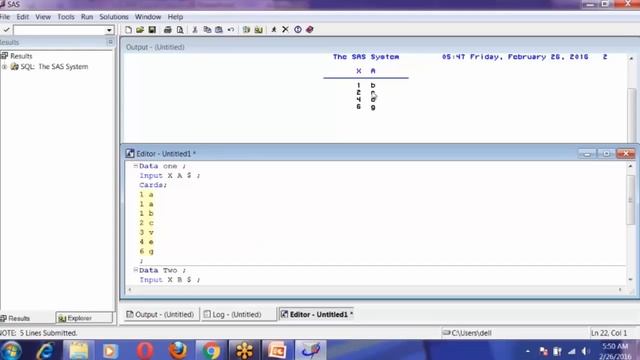The image size is (640, 360).
Task: Collapse the Data Two step in editor
Action: click(136, 270)
